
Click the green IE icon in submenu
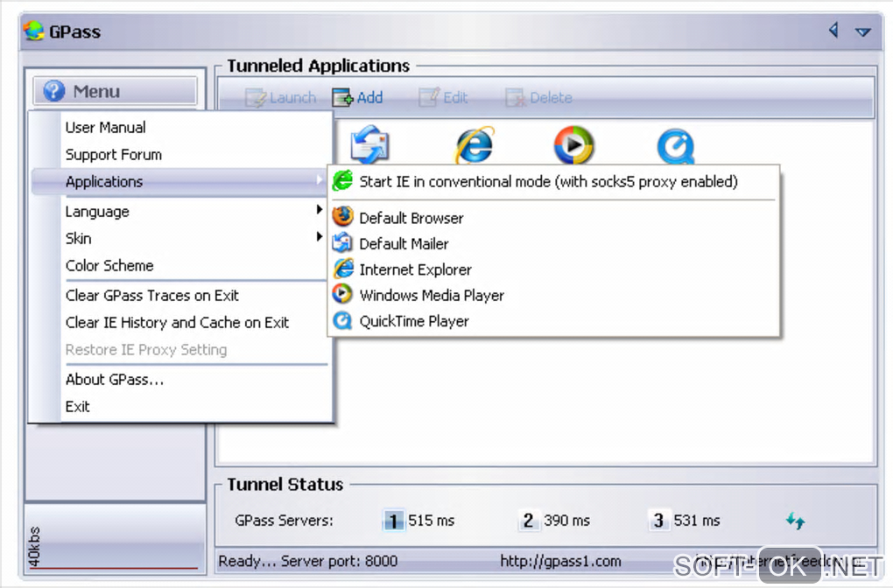click(343, 180)
